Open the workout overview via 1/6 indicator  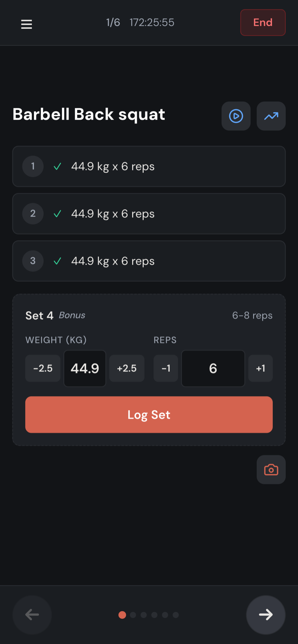pos(113,23)
